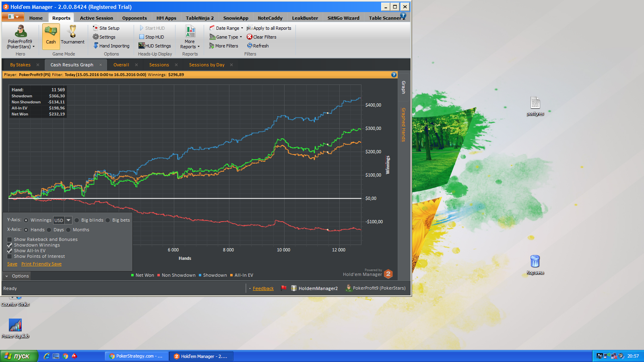644x362 pixels.
Task: Set the X-axis to Days
Action: tap(49, 230)
